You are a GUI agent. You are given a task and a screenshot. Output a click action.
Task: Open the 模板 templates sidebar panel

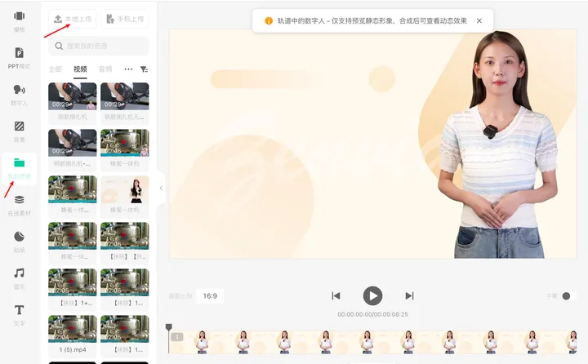pos(19,21)
